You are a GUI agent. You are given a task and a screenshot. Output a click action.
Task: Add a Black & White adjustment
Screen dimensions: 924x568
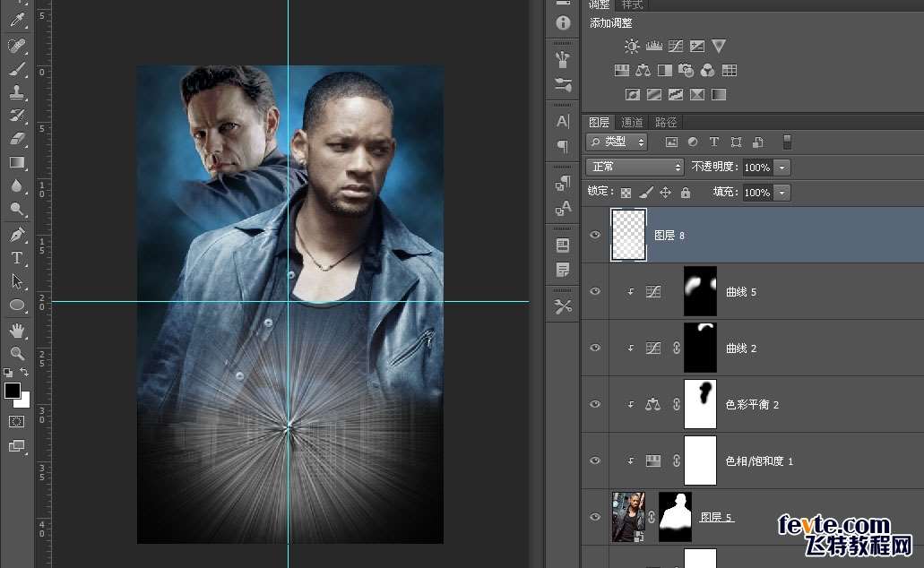(x=665, y=71)
